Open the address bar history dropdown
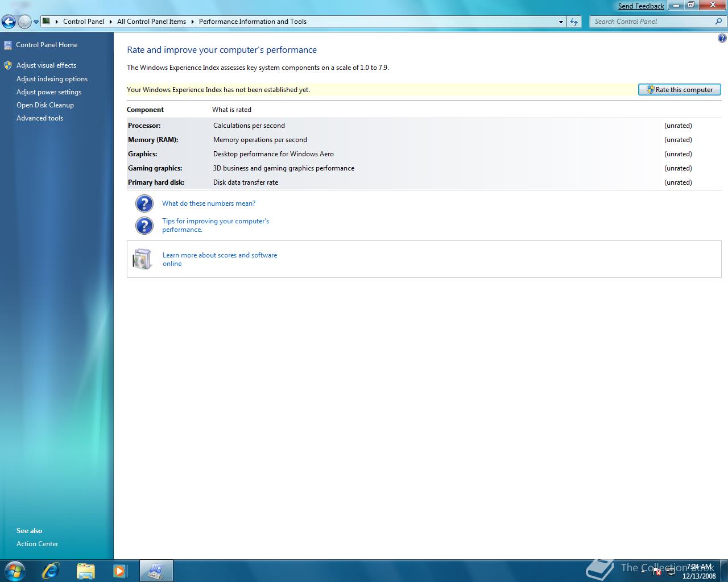The image size is (728, 582). pos(561,22)
